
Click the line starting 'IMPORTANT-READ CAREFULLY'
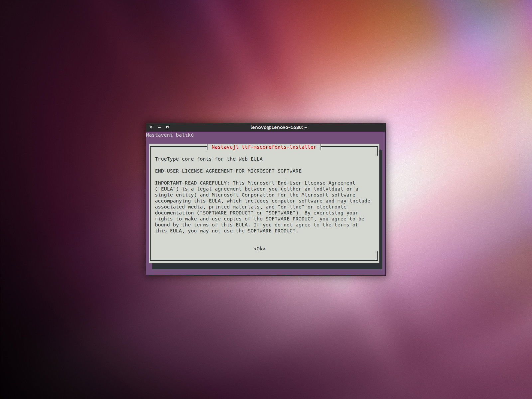255,183
